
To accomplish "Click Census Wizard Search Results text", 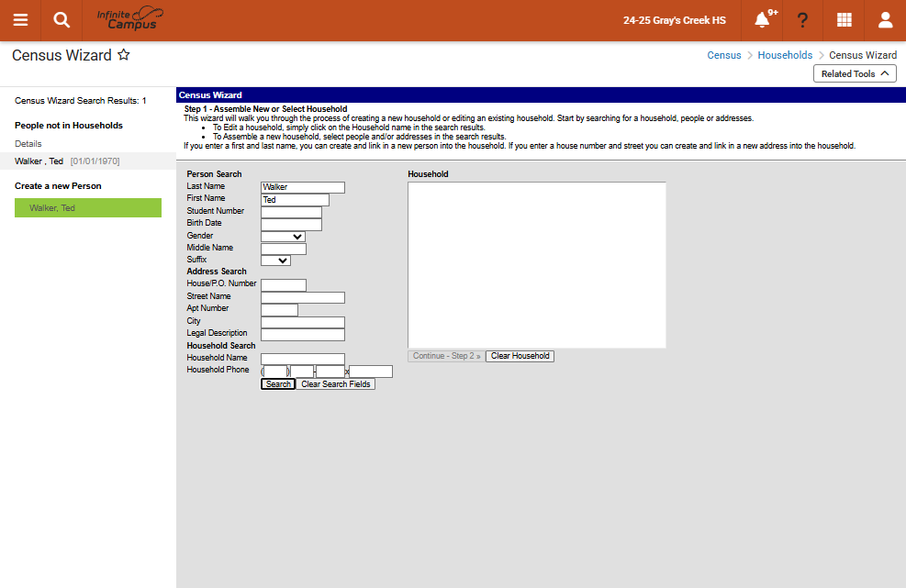I will click(80, 101).
